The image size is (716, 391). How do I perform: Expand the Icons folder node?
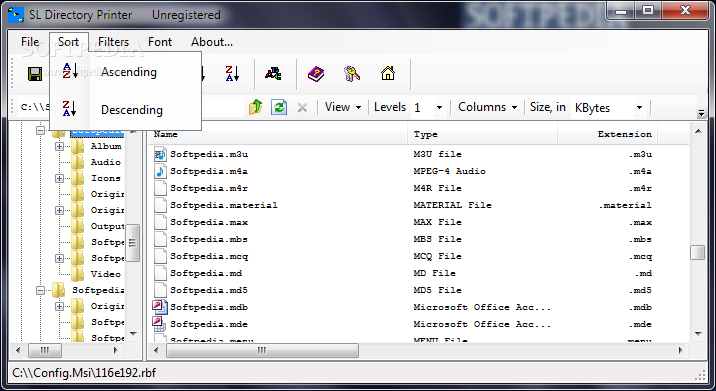tap(59, 179)
